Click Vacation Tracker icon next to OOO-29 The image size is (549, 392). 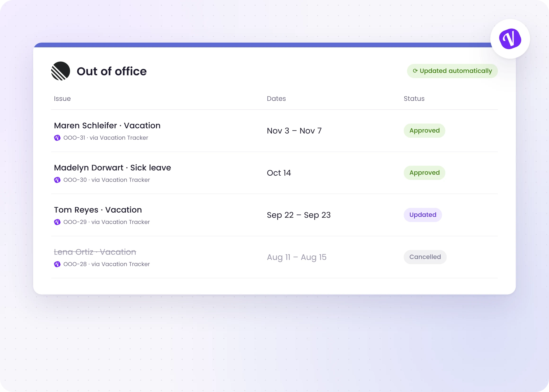point(57,222)
